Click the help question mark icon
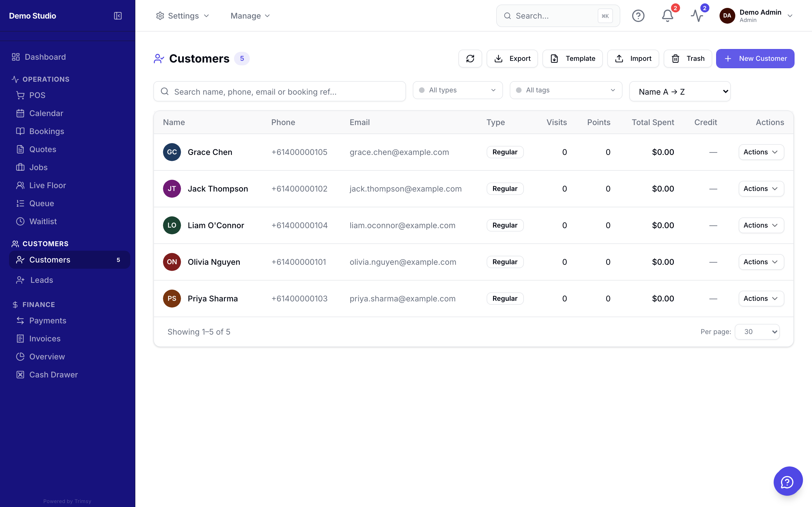This screenshot has height=507, width=812. (x=638, y=16)
